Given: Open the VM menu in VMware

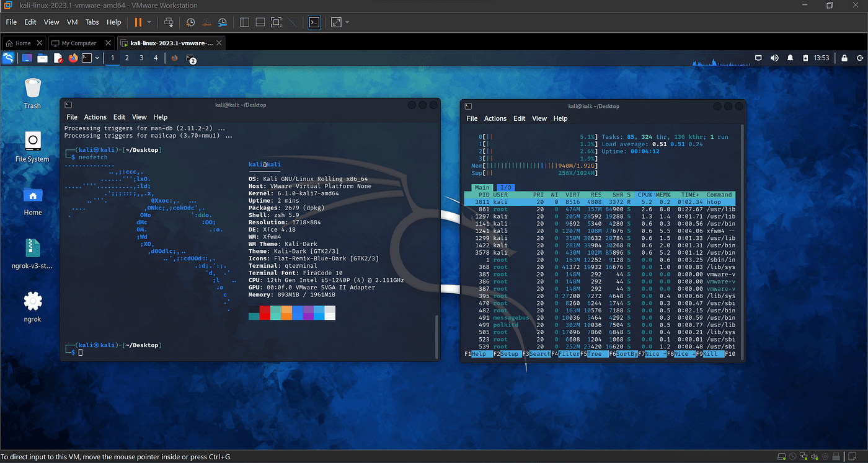Looking at the screenshot, I should coord(72,22).
